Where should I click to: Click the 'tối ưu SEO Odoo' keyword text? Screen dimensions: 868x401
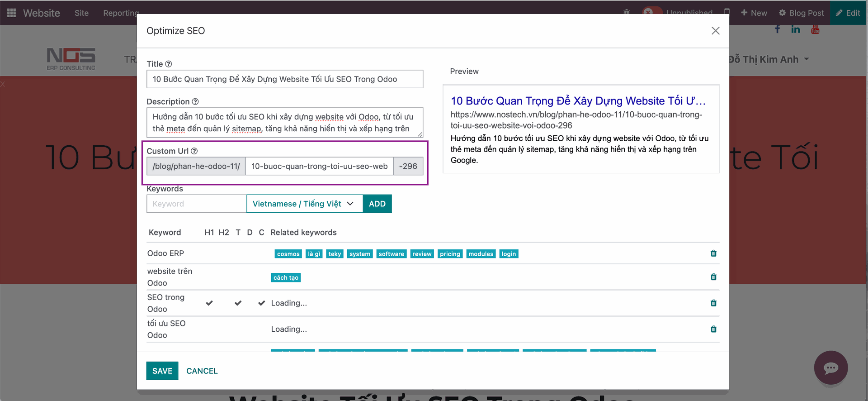(166, 329)
